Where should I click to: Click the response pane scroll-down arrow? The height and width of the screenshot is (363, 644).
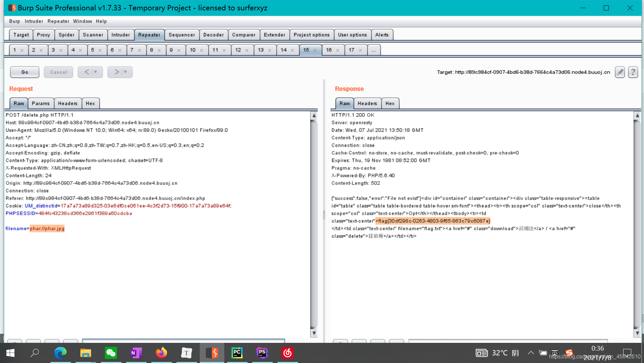click(637, 333)
